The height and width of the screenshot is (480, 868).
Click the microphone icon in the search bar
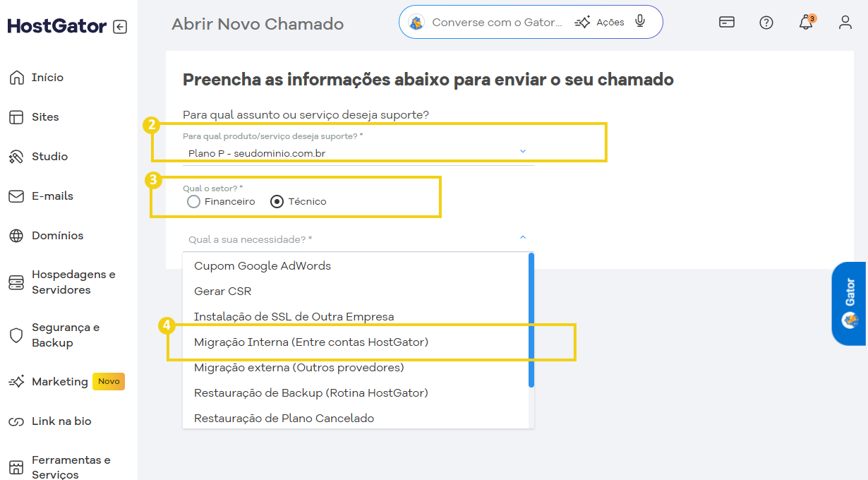640,21
